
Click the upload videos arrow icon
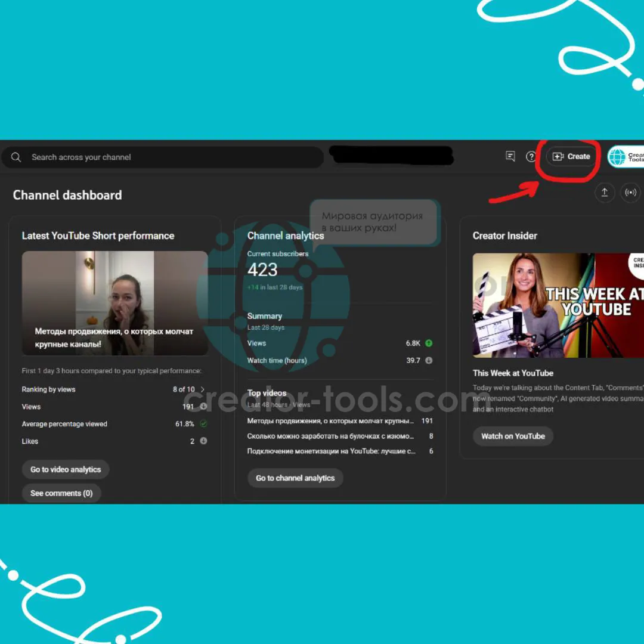tap(605, 192)
